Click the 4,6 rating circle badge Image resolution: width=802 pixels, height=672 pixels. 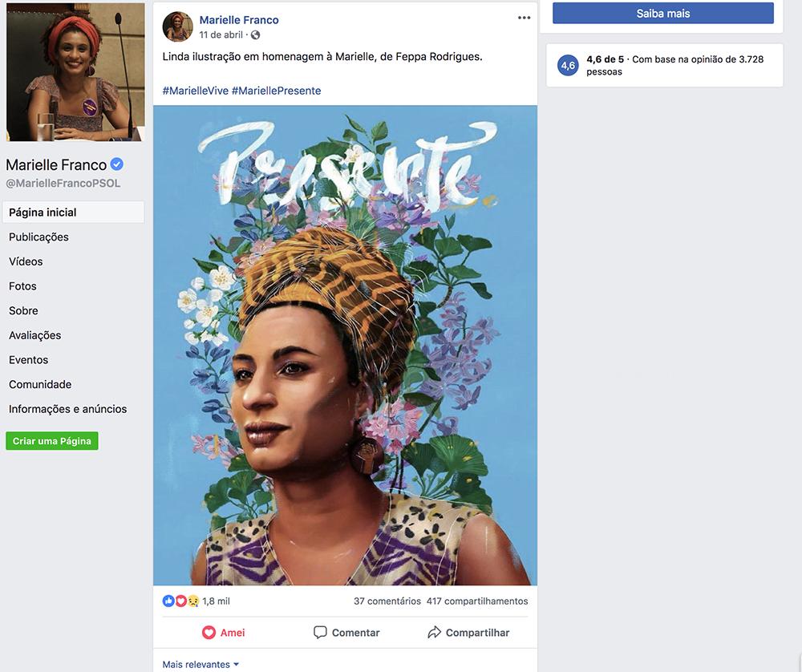tap(568, 66)
